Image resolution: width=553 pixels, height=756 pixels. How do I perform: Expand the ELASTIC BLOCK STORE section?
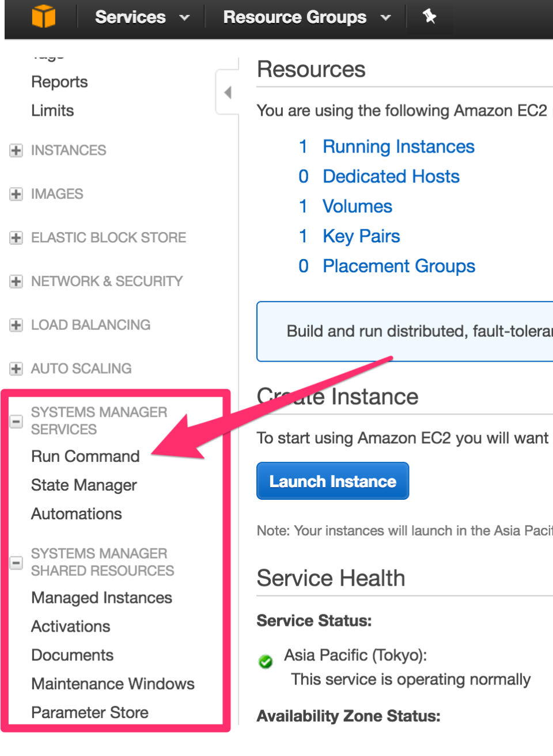[x=16, y=237]
